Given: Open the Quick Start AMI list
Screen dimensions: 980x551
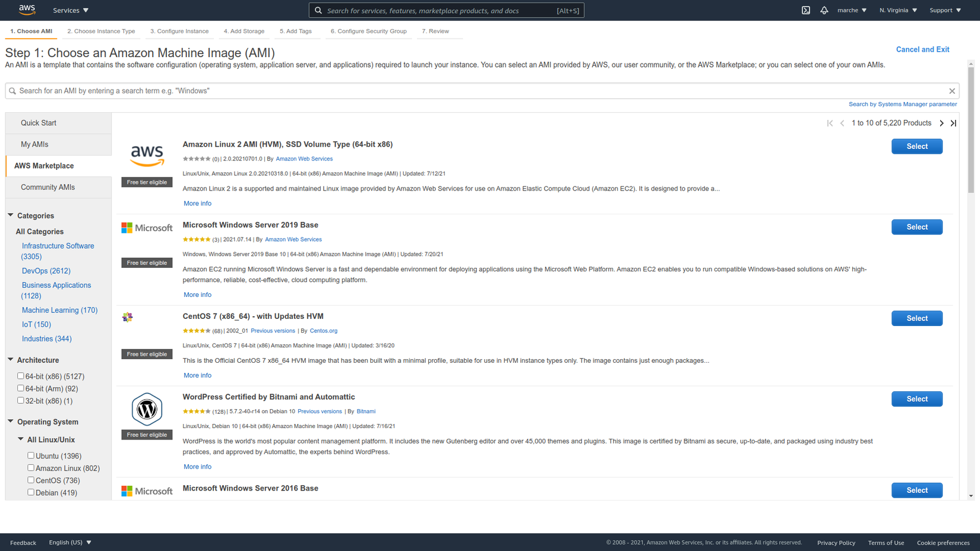Looking at the screenshot, I should [58, 123].
